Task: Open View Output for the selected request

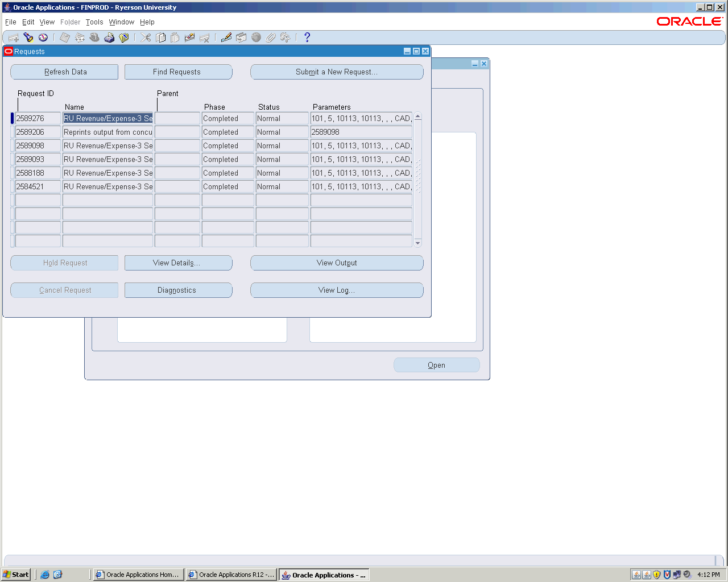Action: pos(337,263)
